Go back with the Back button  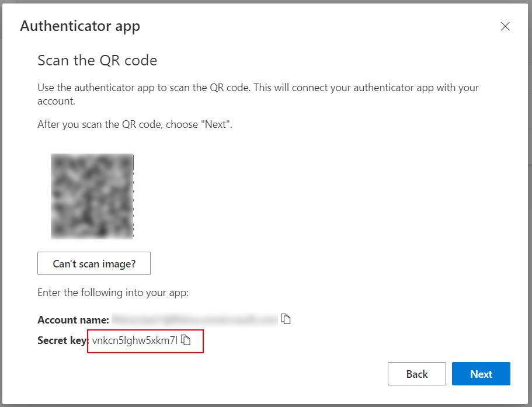tap(416, 374)
